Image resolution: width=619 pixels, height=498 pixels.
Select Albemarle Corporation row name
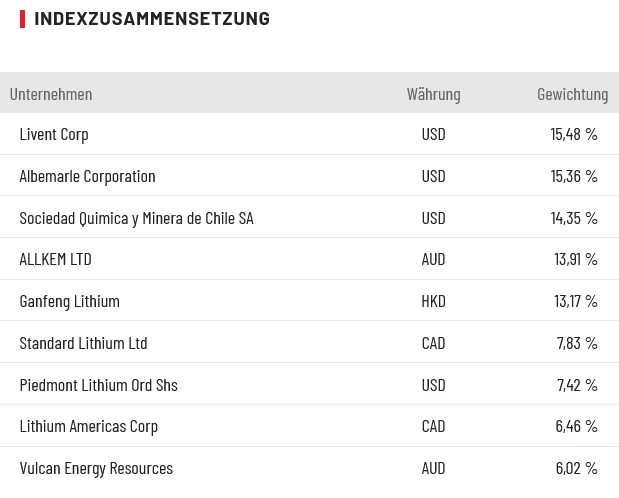(87, 176)
